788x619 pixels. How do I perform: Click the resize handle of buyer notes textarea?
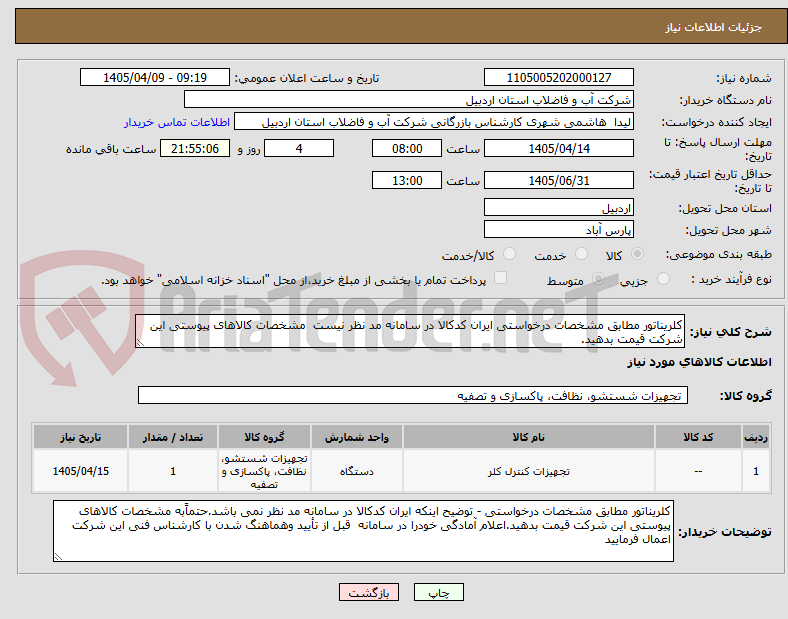pos(58,557)
